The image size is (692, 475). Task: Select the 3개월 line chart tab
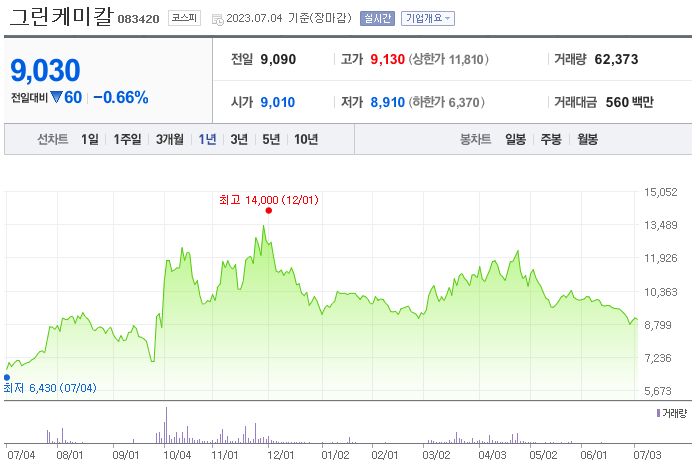(x=169, y=139)
